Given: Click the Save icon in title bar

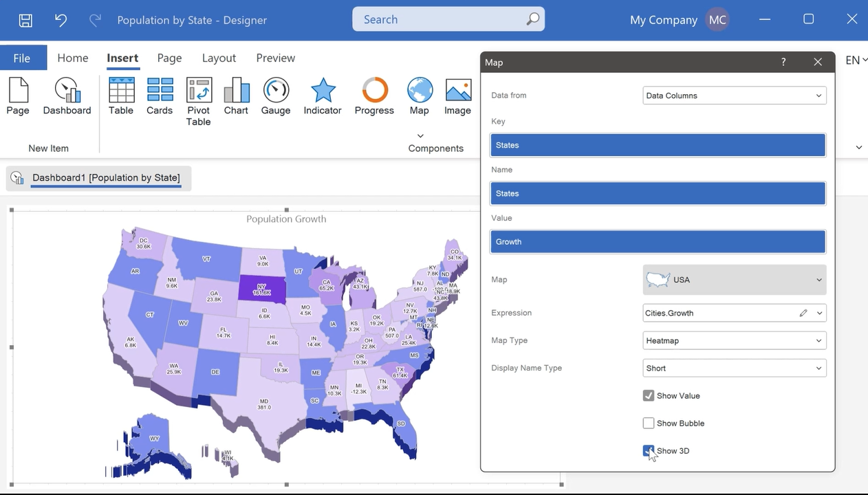Looking at the screenshot, I should point(25,20).
